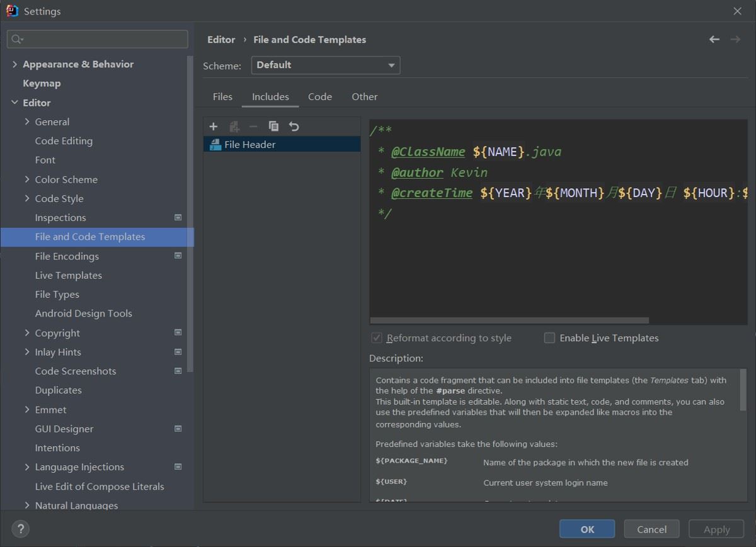The width and height of the screenshot is (756, 547).
Task: Toggle Reformat according to style checkbox
Action: pyautogui.click(x=377, y=338)
